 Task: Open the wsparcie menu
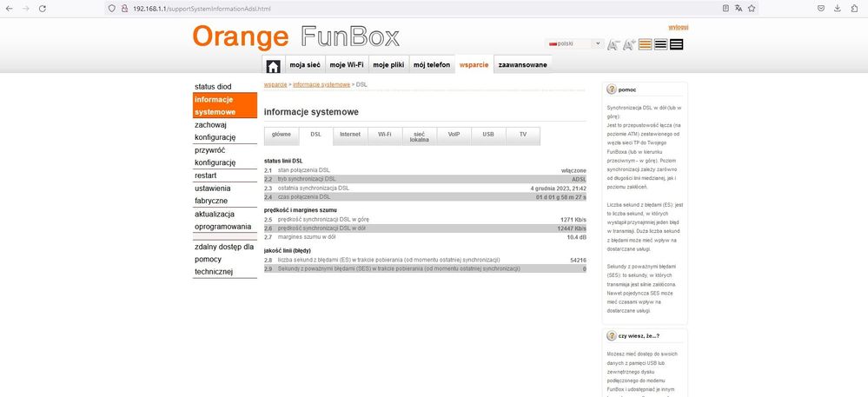pos(474,65)
